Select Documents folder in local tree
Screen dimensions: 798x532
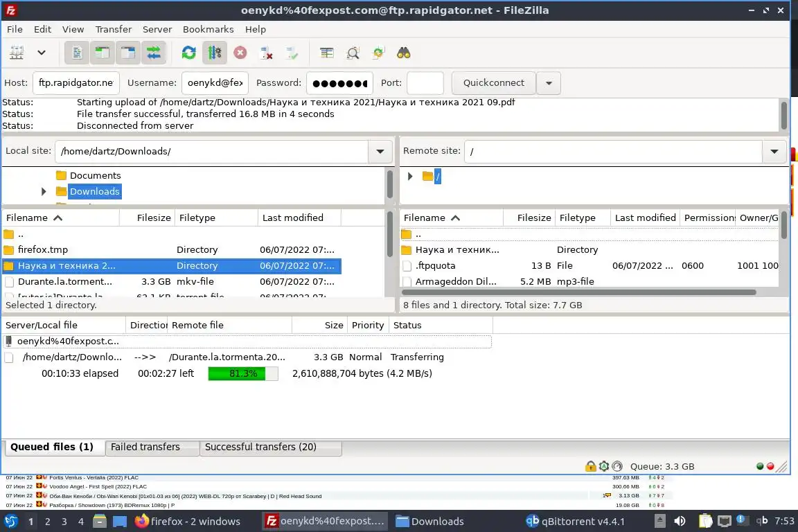[x=95, y=176]
